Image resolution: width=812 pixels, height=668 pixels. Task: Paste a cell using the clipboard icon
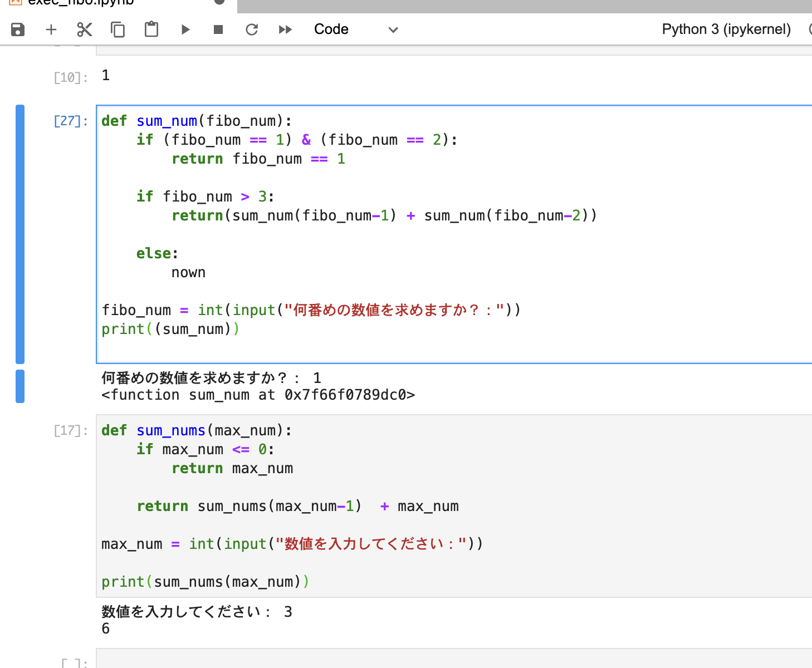[x=151, y=30]
